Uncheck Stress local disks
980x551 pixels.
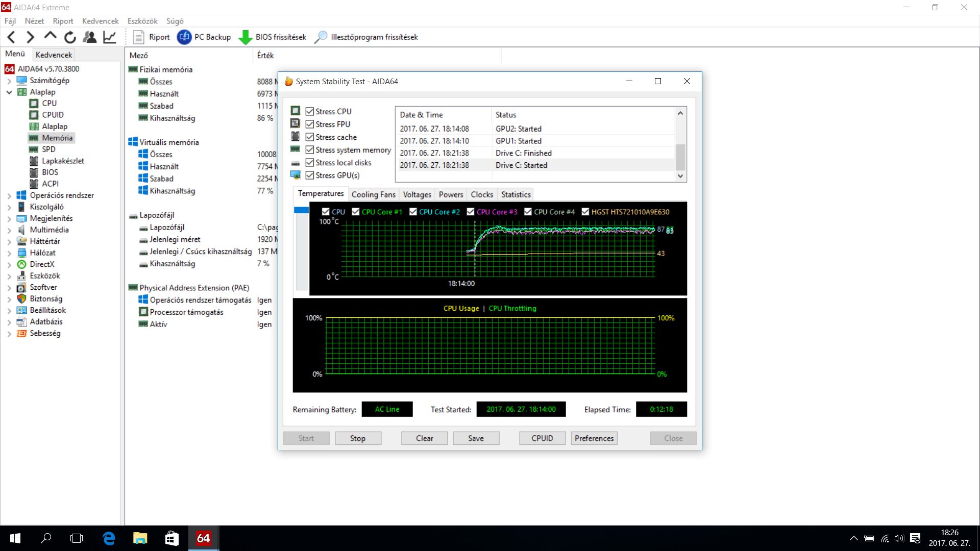click(x=309, y=162)
